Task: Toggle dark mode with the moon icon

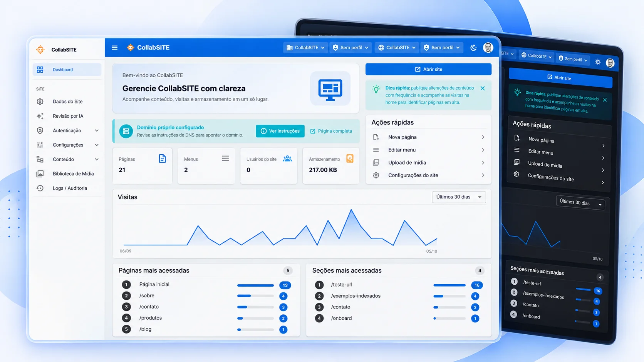Action: point(473,48)
